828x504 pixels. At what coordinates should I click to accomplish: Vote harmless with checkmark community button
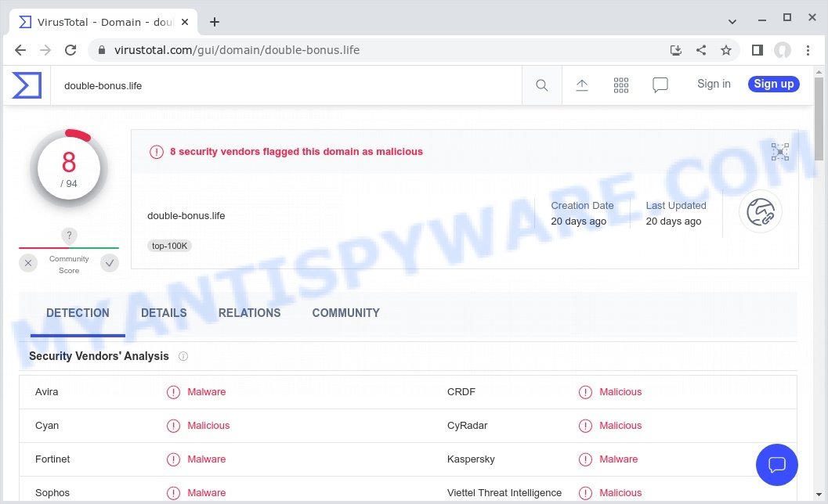(110, 263)
